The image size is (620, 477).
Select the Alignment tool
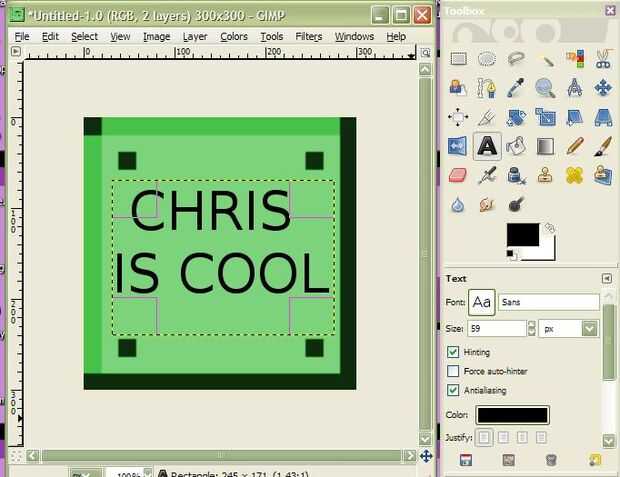[459, 117]
